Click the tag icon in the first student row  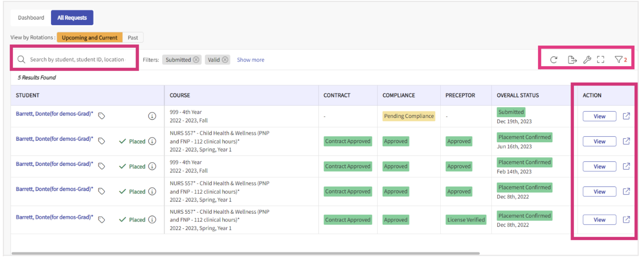(x=102, y=116)
